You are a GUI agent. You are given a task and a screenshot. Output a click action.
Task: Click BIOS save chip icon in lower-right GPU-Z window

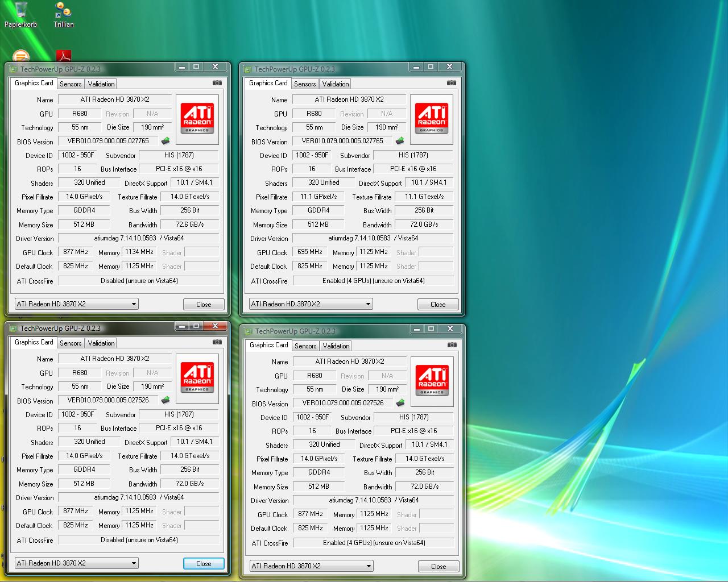[x=400, y=403]
